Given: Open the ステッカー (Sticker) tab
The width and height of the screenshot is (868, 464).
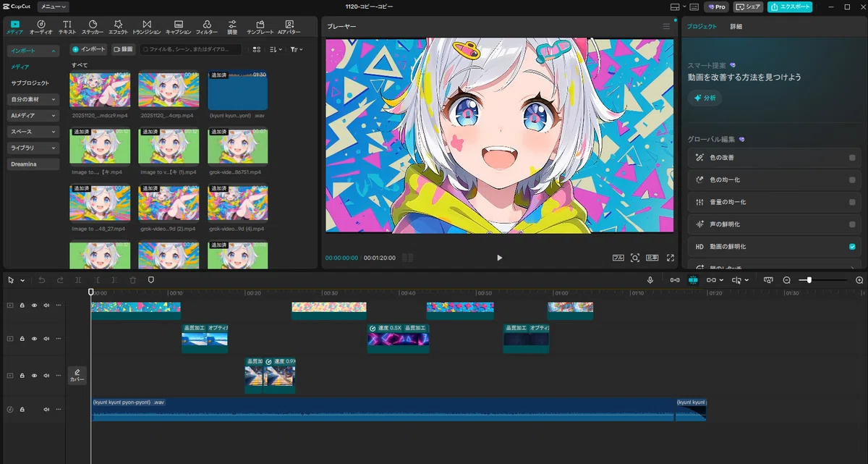Looking at the screenshot, I should tap(93, 28).
